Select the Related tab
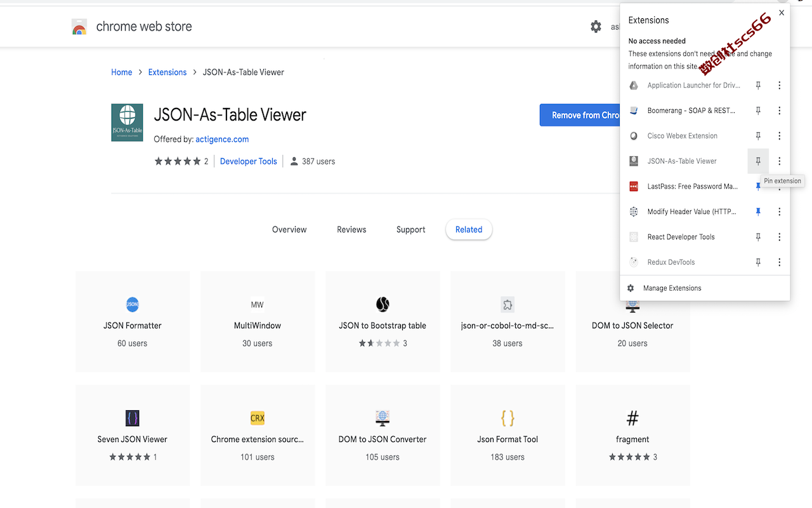This screenshot has height=508, width=812. pyautogui.click(x=469, y=230)
